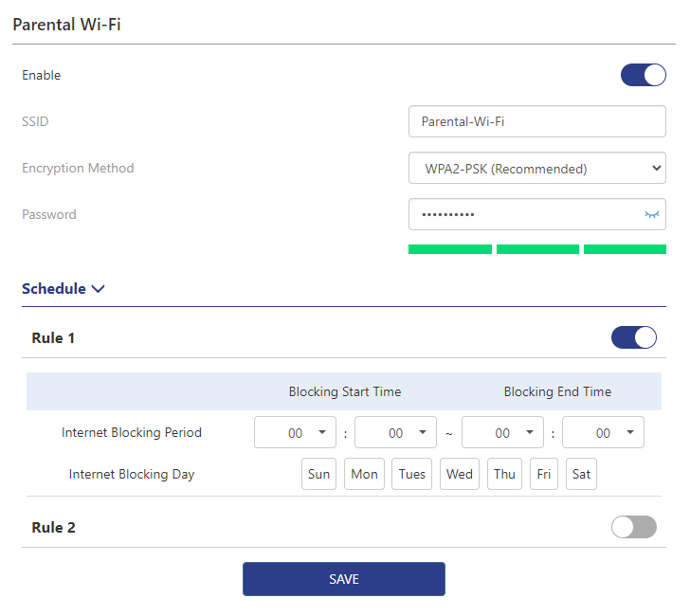Viewport: 690px width, 616px height.
Task: Open the Blocking Start Time hour dropdown
Action: 295,432
